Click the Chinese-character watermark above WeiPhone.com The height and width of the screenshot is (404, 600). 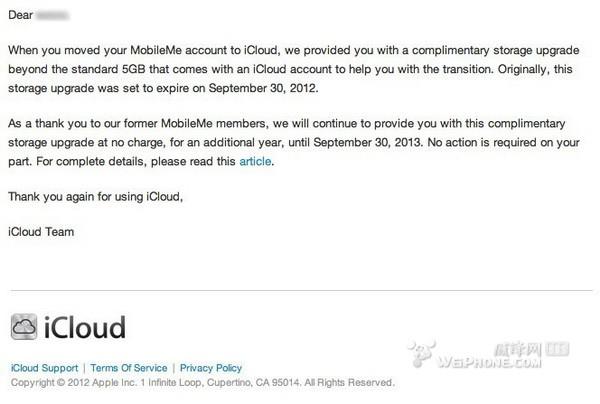(x=532, y=349)
